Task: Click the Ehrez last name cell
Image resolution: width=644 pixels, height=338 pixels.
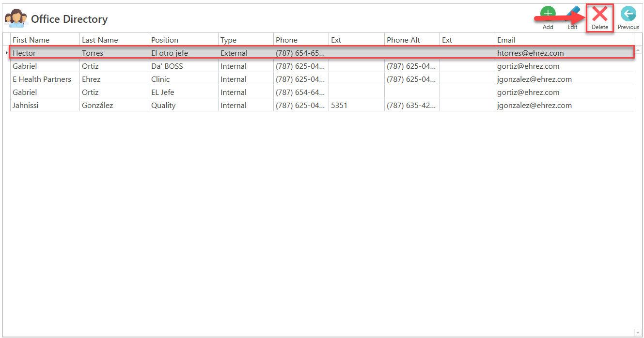Action: pos(114,79)
